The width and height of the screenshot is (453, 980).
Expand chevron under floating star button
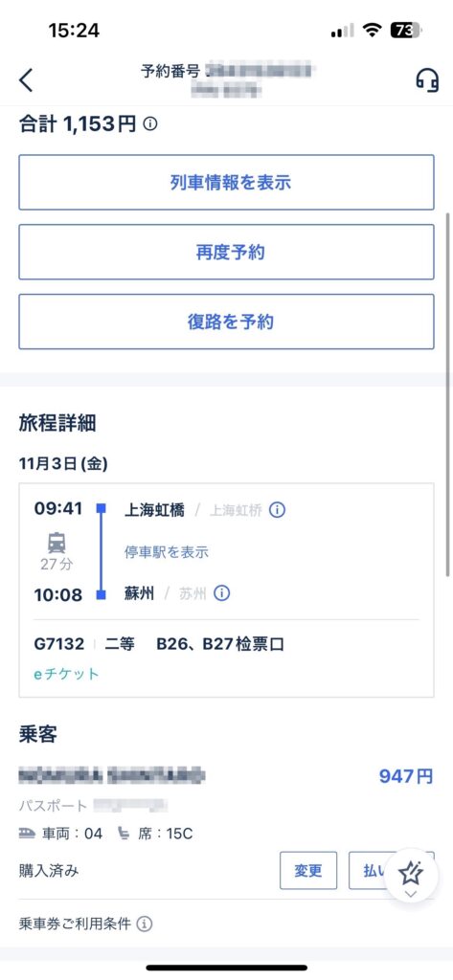[411, 895]
